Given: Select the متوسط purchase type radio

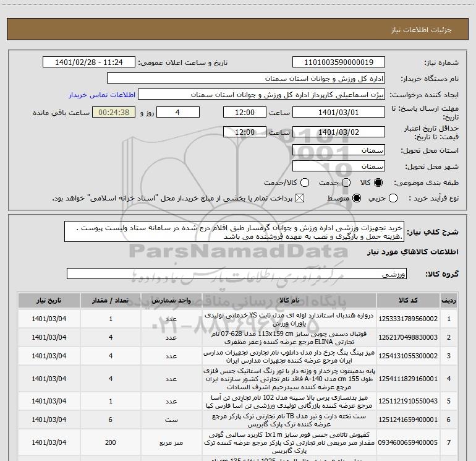Looking at the screenshot, I should [357, 198].
